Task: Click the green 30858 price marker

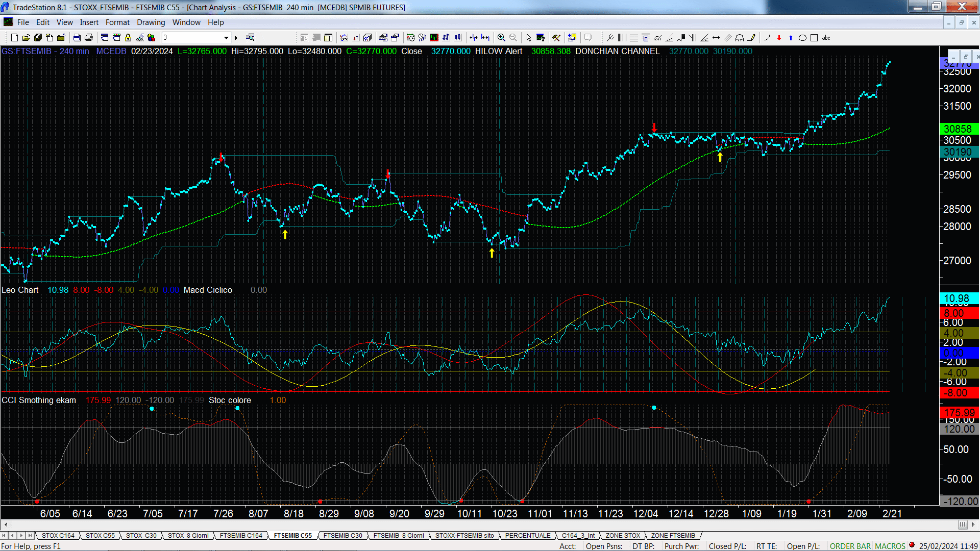Action: tap(959, 129)
